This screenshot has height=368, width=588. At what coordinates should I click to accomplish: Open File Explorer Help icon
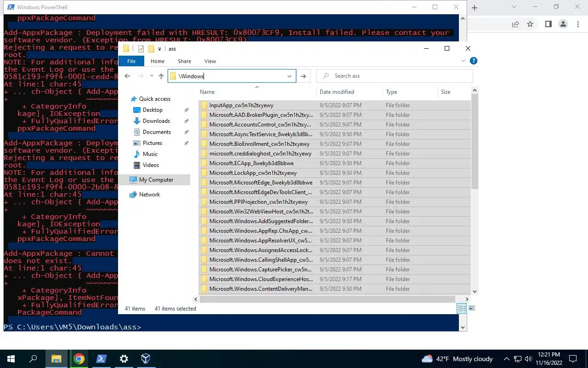[x=474, y=61]
